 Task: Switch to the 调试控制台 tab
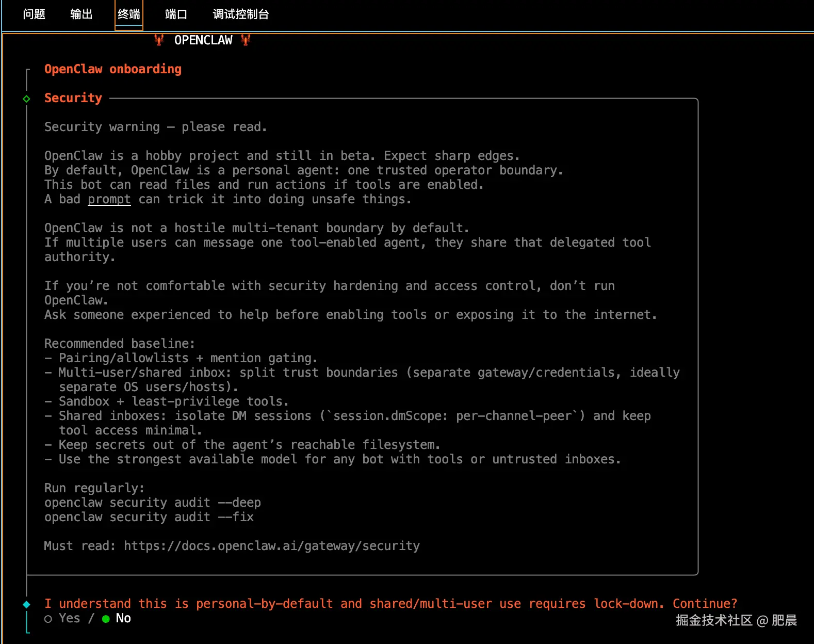pos(241,14)
